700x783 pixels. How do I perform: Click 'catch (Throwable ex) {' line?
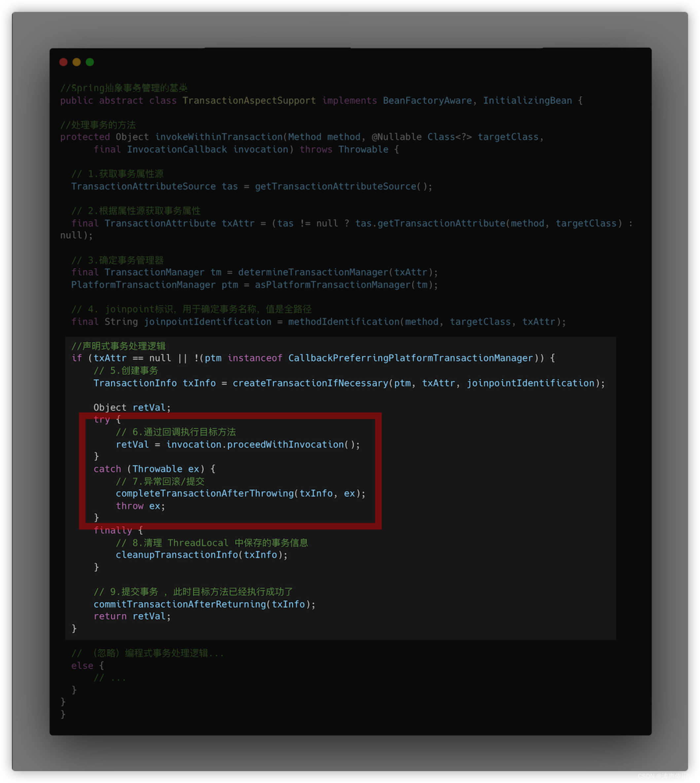pos(154,469)
